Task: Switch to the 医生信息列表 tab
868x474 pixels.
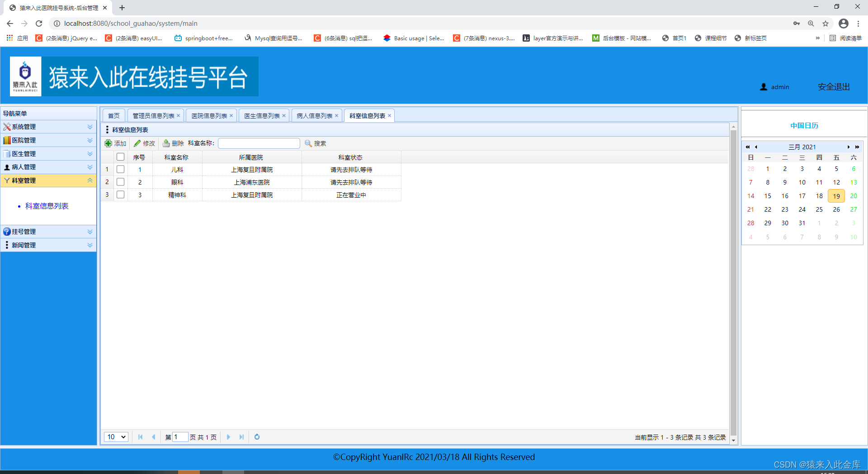Action: pyautogui.click(x=262, y=116)
